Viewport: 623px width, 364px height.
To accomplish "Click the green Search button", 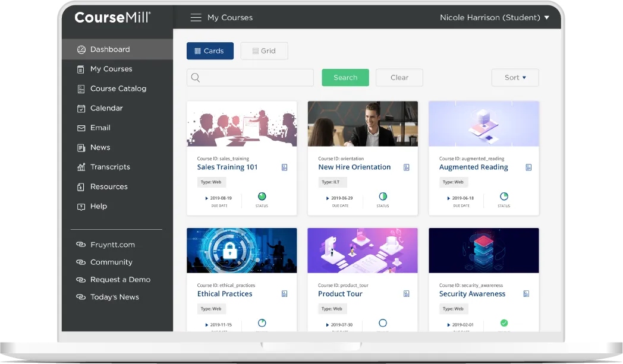I will point(345,77).
